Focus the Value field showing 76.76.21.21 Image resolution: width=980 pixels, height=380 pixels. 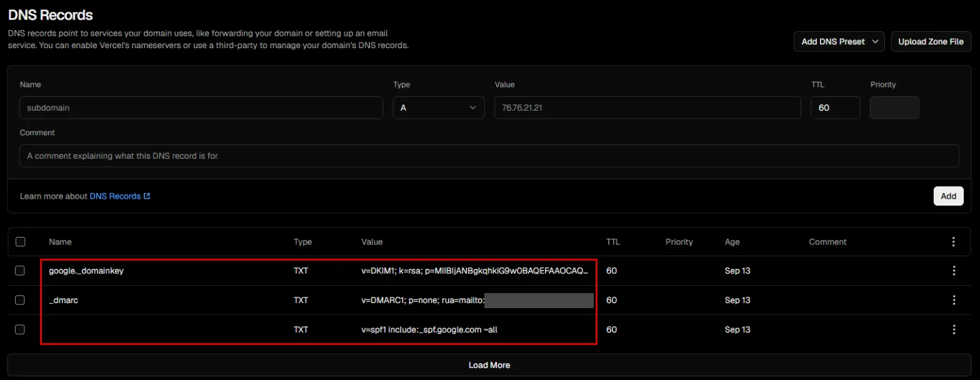pyautogui.click(x=647, y=107)
